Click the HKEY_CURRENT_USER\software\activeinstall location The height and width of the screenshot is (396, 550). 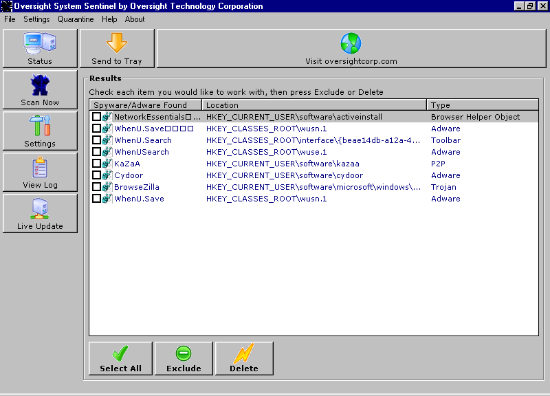pos(294,117)
